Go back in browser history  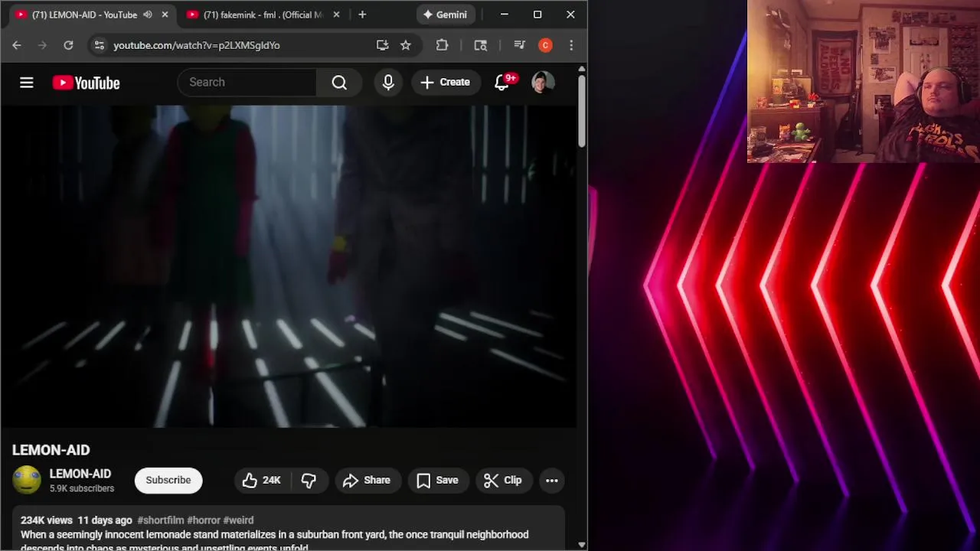coord(17,45)
